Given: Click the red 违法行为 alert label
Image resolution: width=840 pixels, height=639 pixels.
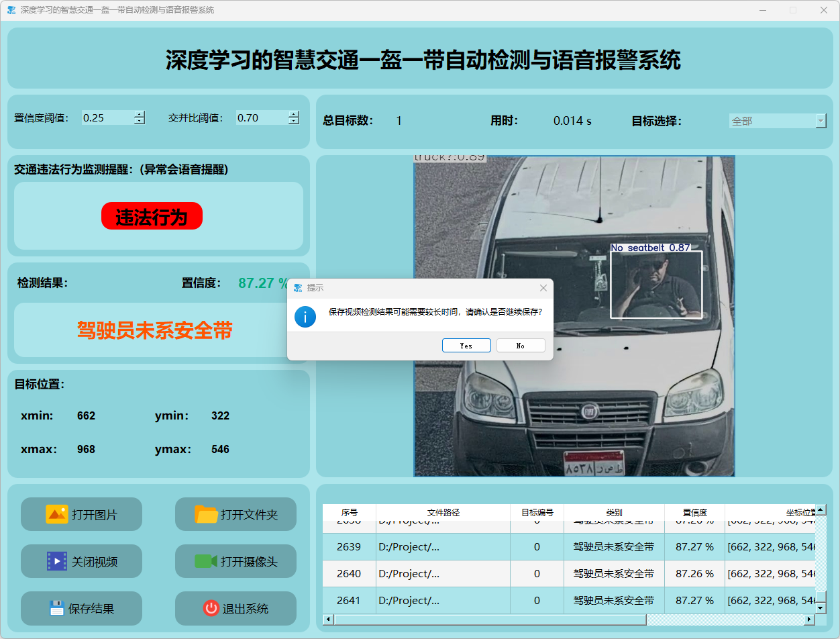Looking at the screenshot, I should 152,216.
